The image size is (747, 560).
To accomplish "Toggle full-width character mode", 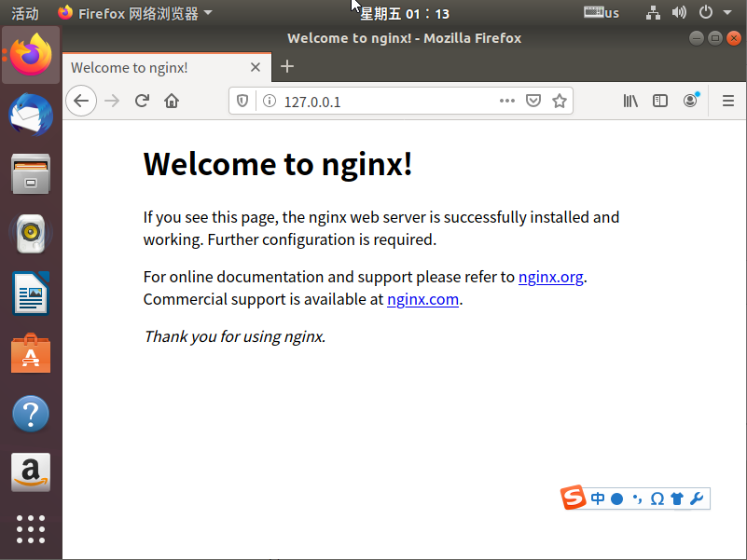I will click(x=616, y=498).
